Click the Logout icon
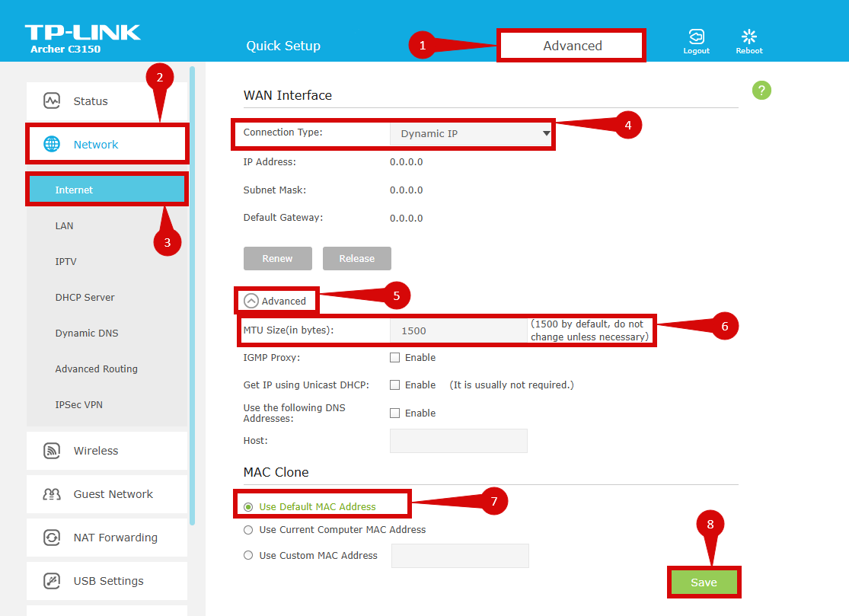The width and height of the screenshot is (849, 616). (x=696, y=37)
